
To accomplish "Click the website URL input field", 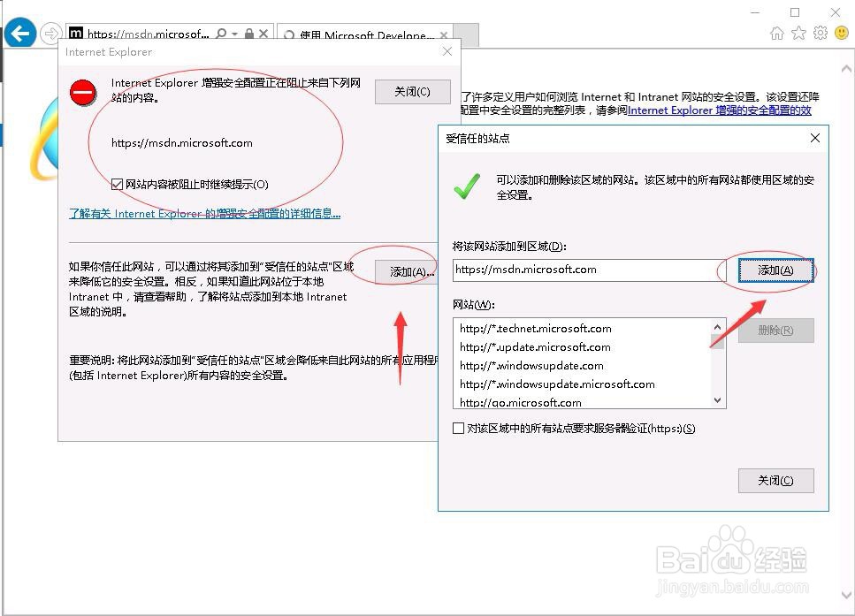I will tap(590, 270).
